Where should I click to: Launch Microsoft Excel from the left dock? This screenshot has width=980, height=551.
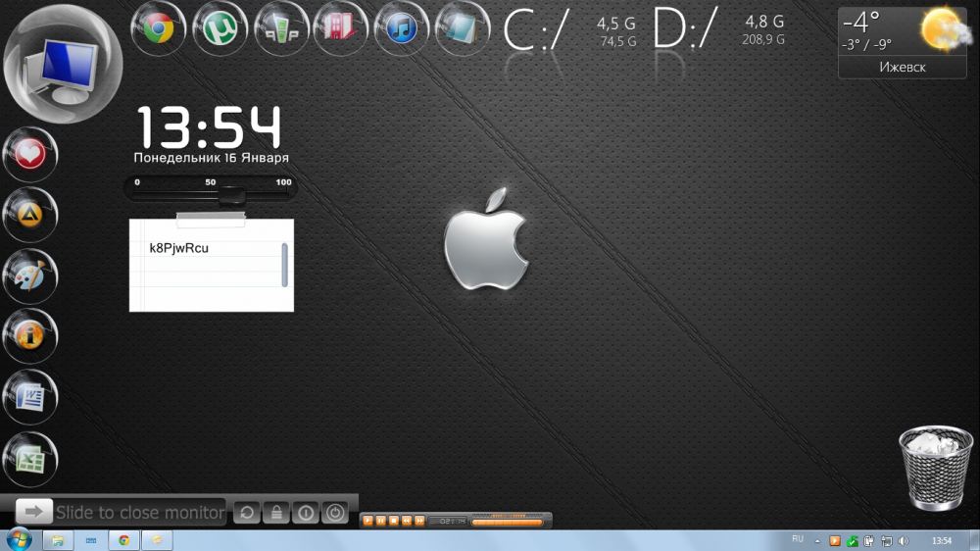(30, 460)
